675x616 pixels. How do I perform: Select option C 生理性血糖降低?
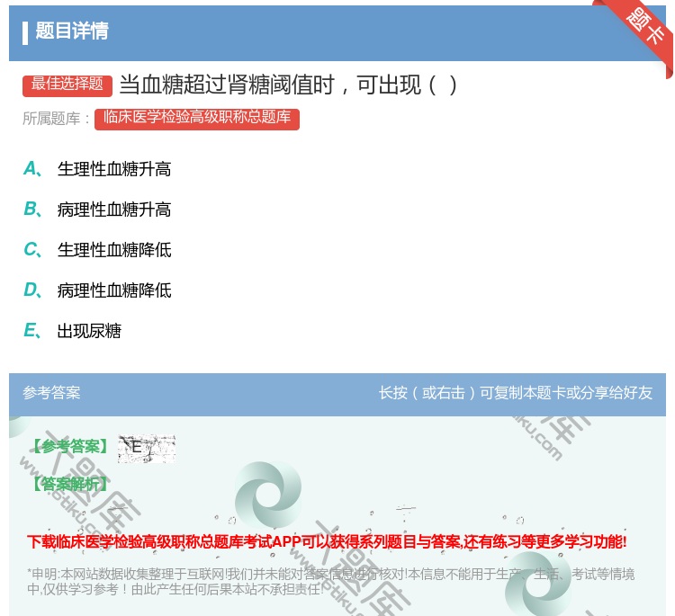(x=114, y=250)
